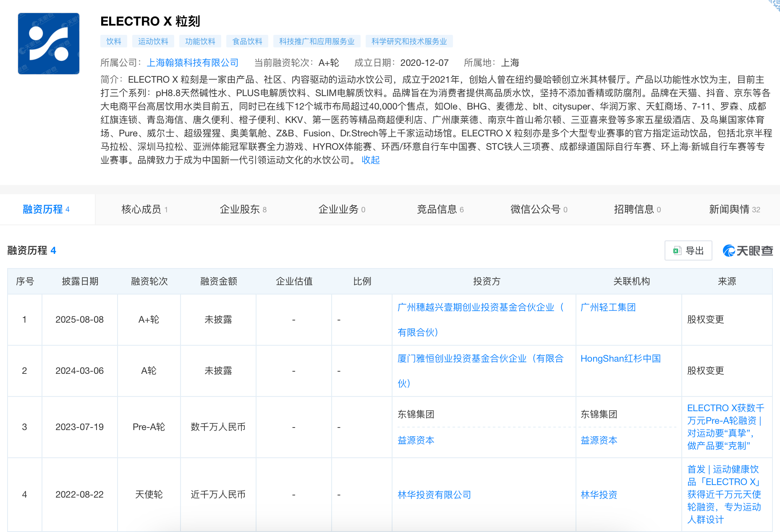Switch to the 竞品信息 tab
780x532 pixels.
440,209
